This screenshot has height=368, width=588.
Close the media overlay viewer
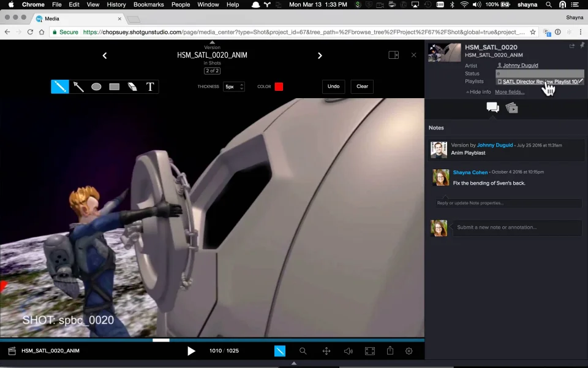click(413, 55)
